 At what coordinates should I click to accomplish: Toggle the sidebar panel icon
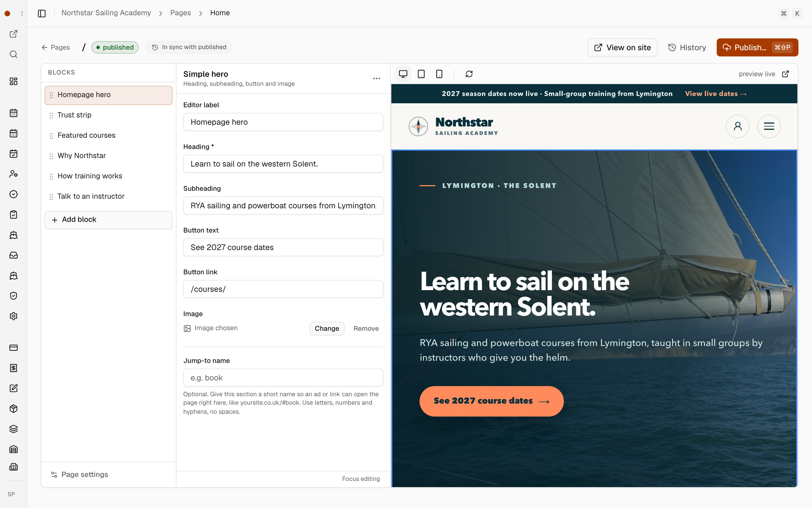click(42, 13)
